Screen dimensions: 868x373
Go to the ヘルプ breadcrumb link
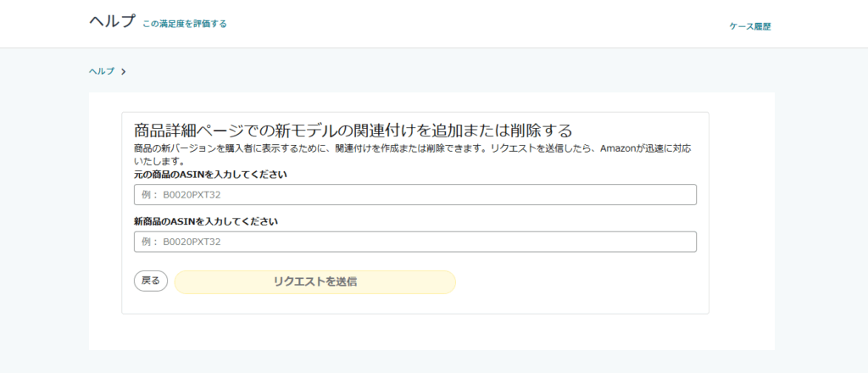click(x=102, y=71)
